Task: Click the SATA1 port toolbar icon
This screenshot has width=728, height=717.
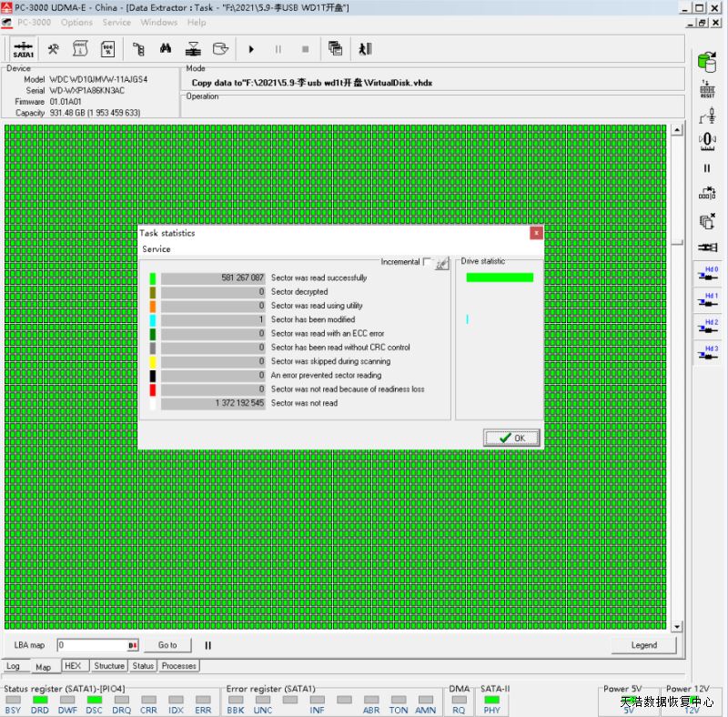Action: click(24, 49)
